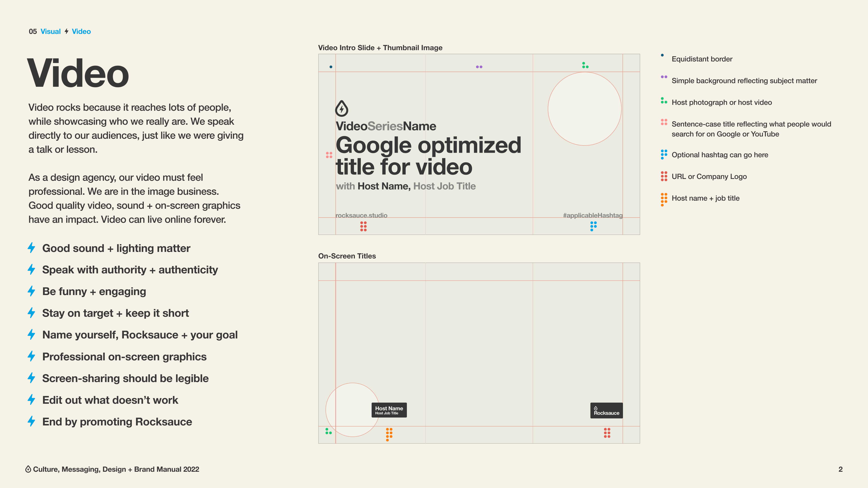This screenshot has width=868, height=488.
Task: Click the On-Screen Titles label
Action: tap(347, 256)
